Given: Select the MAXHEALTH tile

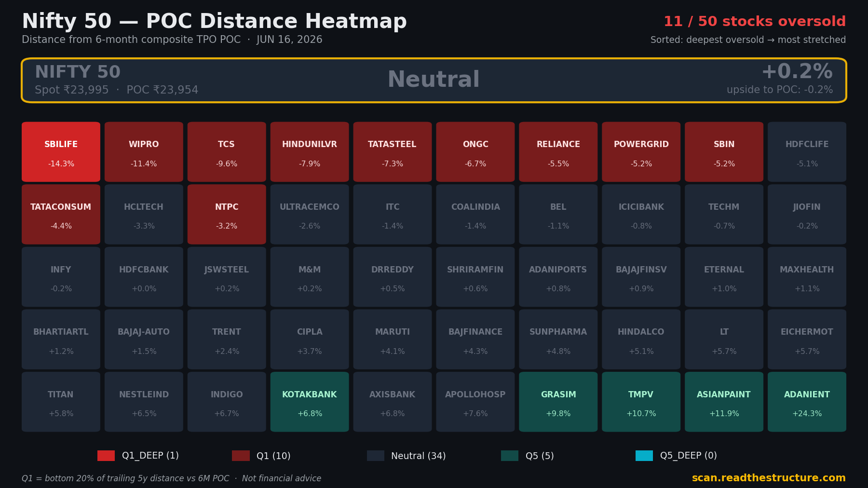Looking at the screenshot, I should 807,277.
